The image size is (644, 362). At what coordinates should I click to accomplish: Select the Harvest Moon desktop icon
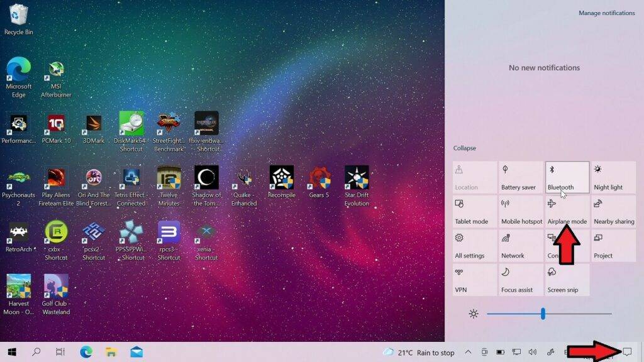pyautogui.click(x=18, y=295)
